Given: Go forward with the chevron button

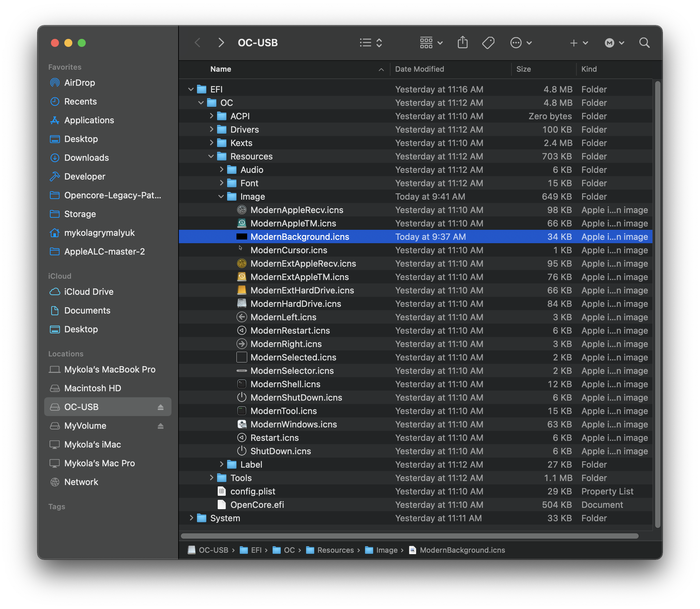Looking at the screenshot, I should tap(221, 43).
